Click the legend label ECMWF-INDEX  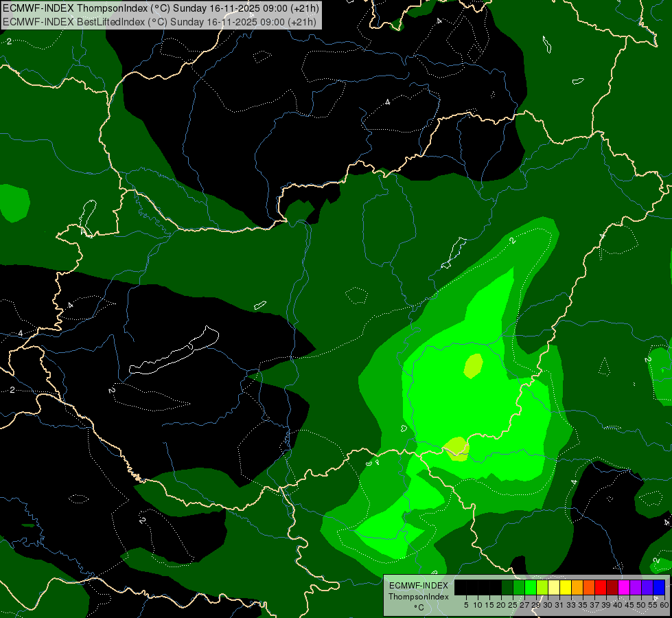419,586
